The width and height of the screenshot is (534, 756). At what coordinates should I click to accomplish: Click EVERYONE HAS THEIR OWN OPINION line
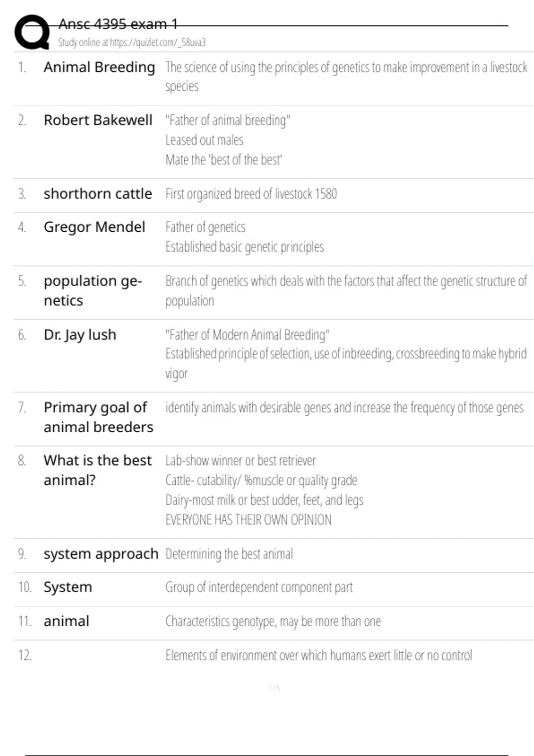pos(248,520)
